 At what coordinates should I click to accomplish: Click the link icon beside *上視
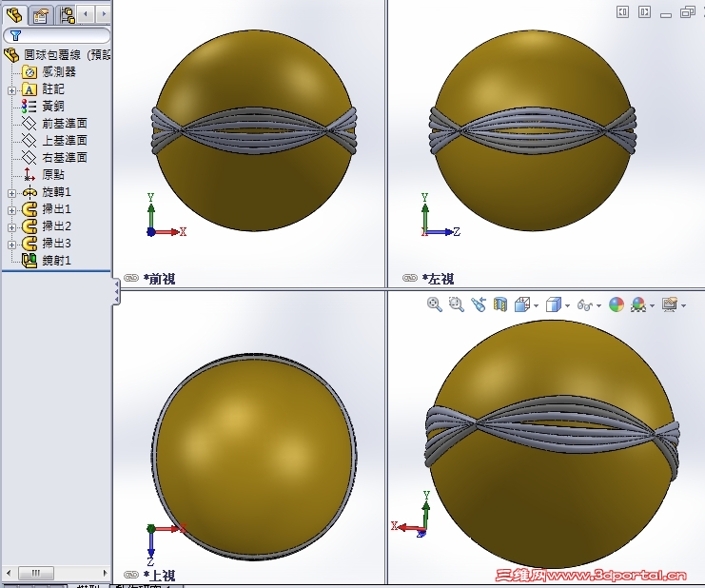click(131, 575)
